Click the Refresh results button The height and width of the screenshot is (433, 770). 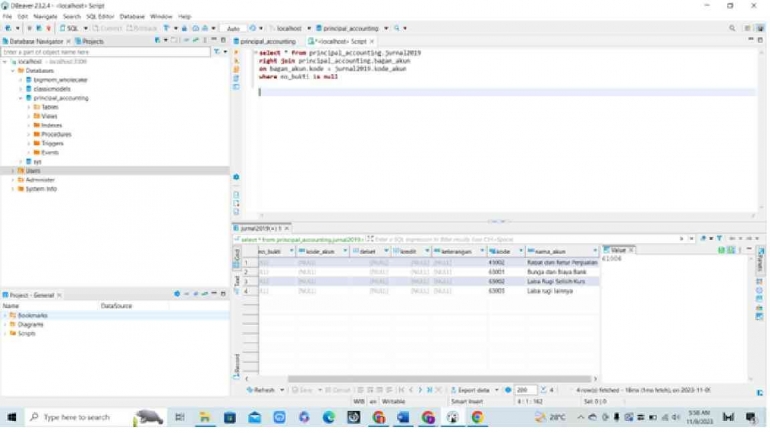(261, 390)
